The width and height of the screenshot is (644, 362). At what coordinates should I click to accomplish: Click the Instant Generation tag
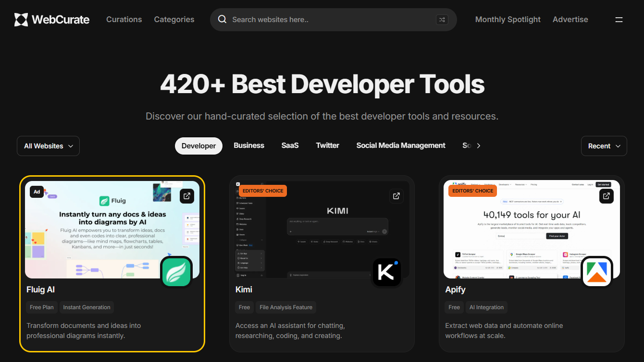coord(87,307)
